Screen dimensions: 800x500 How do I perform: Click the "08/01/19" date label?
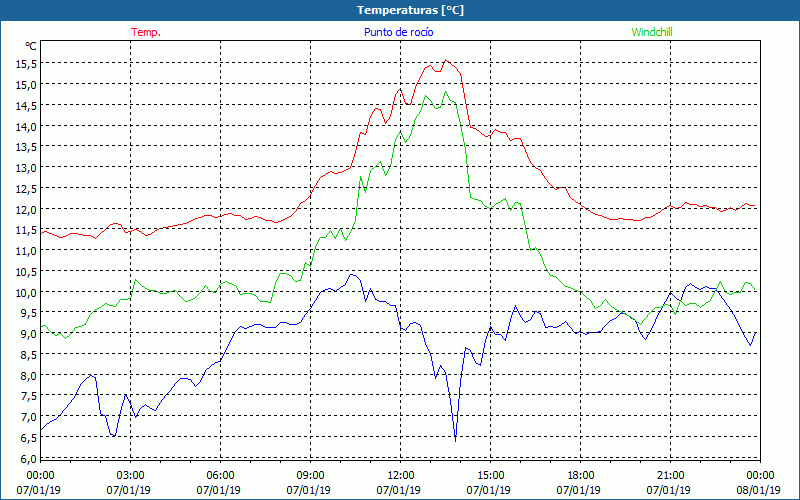(759, 490)
